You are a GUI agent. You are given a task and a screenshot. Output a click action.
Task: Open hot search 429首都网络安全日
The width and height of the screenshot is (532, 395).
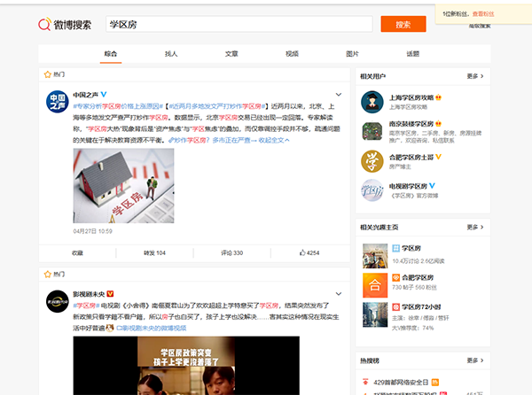point(401,382)
